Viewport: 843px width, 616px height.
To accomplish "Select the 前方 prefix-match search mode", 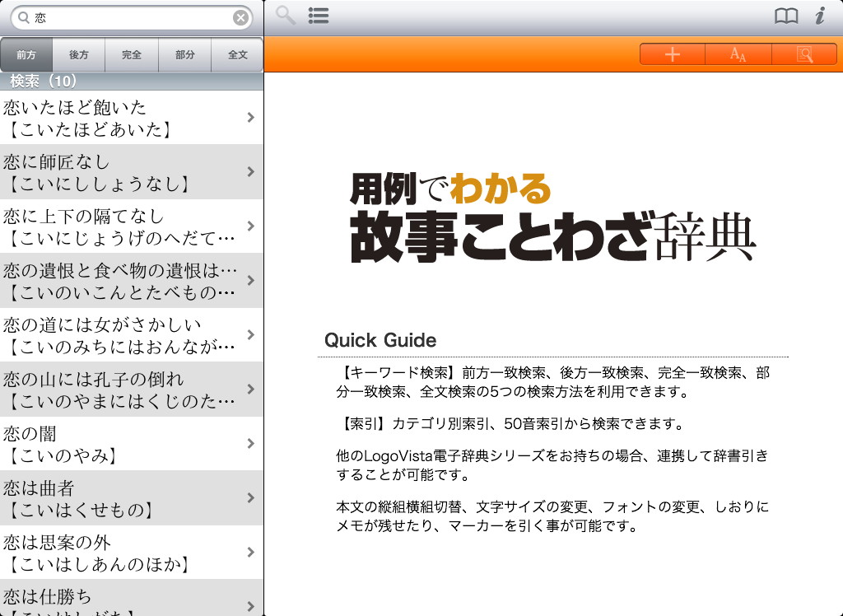I will click(26, 55).
